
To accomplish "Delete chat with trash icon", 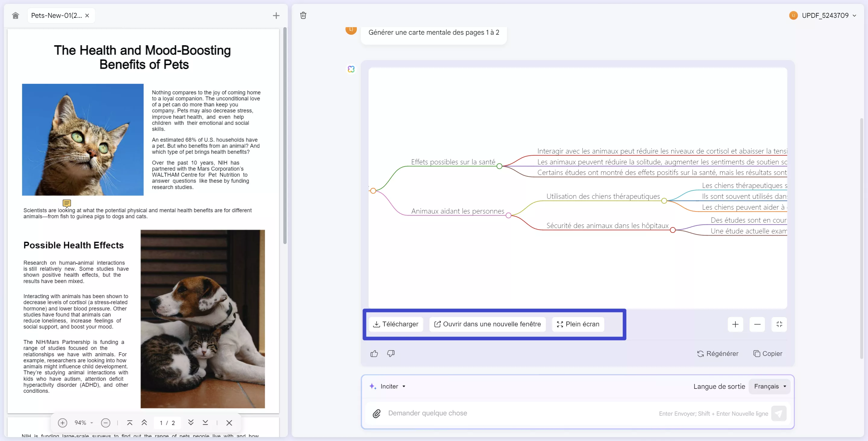I will (x=303, y=15).
